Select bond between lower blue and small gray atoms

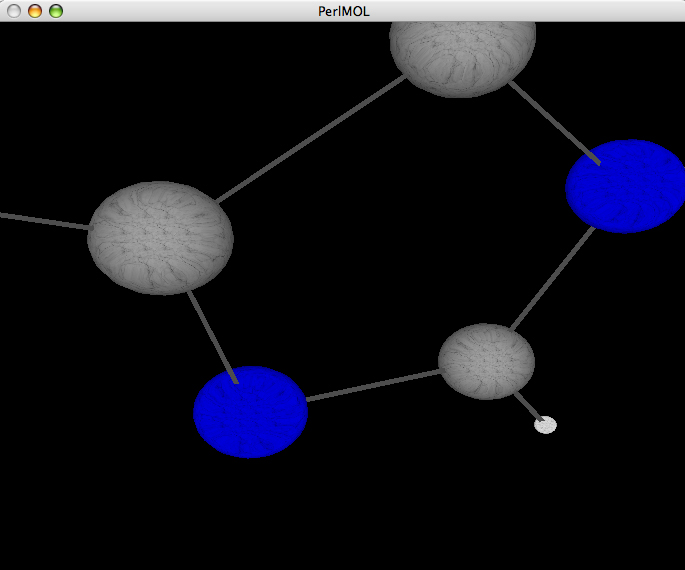click(373, 386)
